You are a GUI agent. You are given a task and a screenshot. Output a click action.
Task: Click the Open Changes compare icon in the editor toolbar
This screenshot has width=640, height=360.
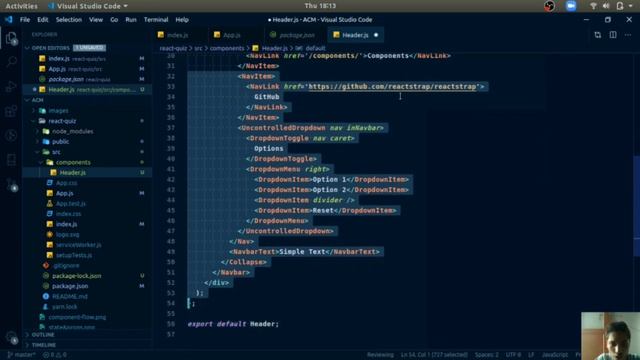pos(598,35)
